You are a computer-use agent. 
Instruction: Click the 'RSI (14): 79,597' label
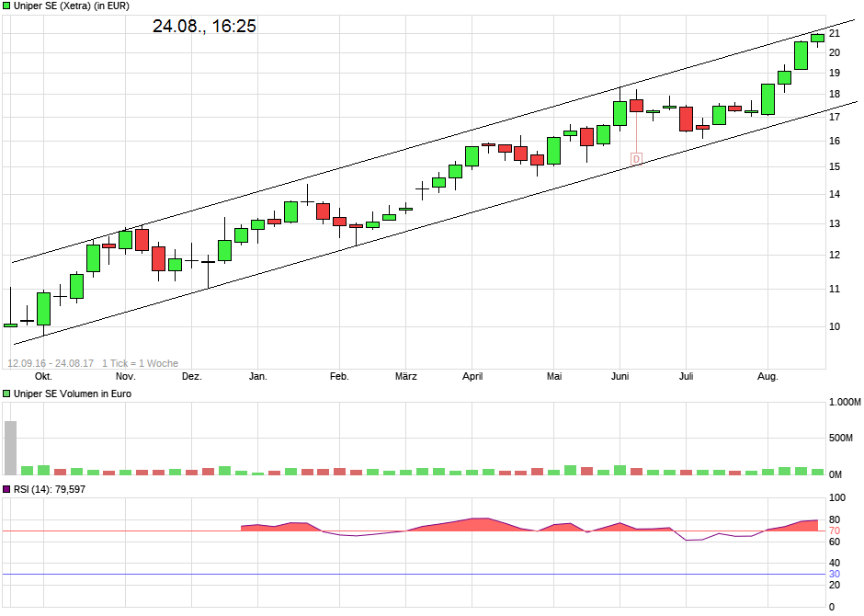50,489
